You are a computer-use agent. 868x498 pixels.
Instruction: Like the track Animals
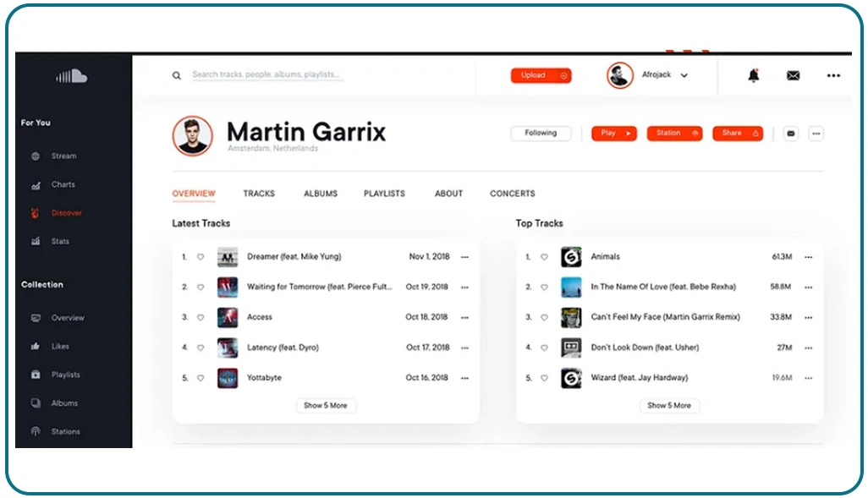pos(544,257)
